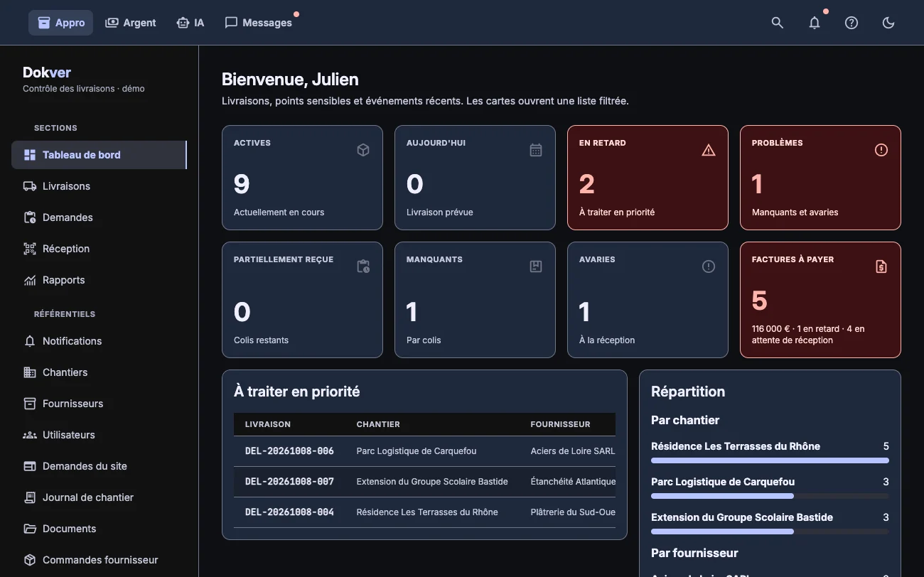Open Notifications in the sidebar
The height and width of the screenshot is (577, 924).
point(99,341)
